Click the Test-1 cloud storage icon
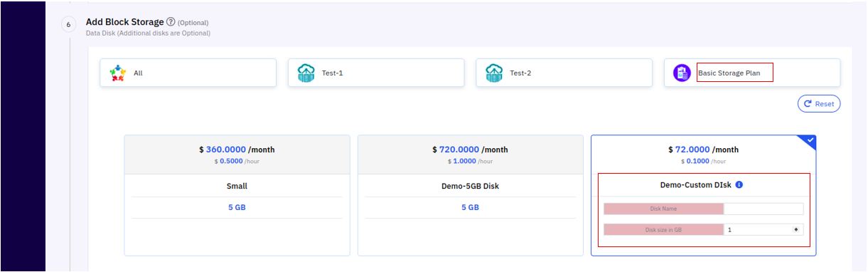Viewport: 868px width, 272px height. 306,73
